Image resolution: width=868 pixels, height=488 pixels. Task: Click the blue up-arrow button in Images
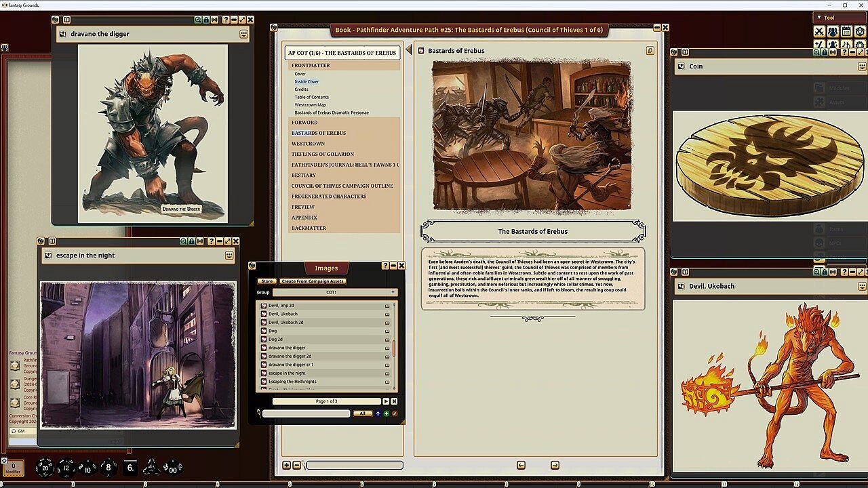pos(378,413)
